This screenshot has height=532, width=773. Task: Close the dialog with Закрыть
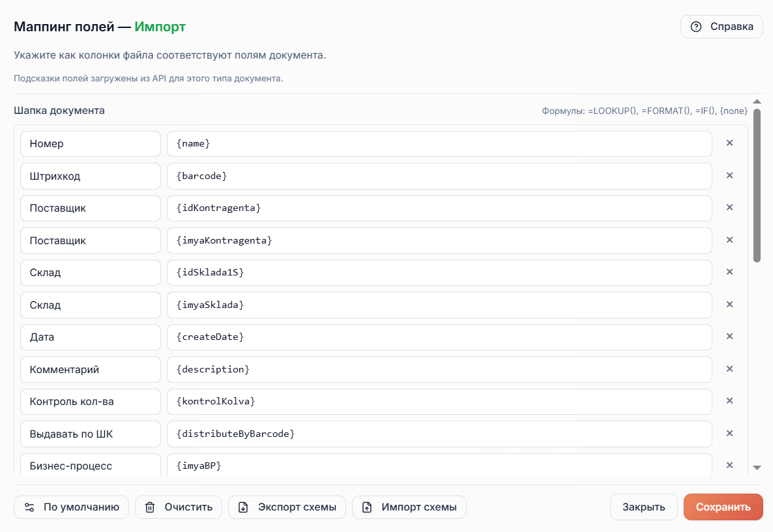(x=643, y=507)
